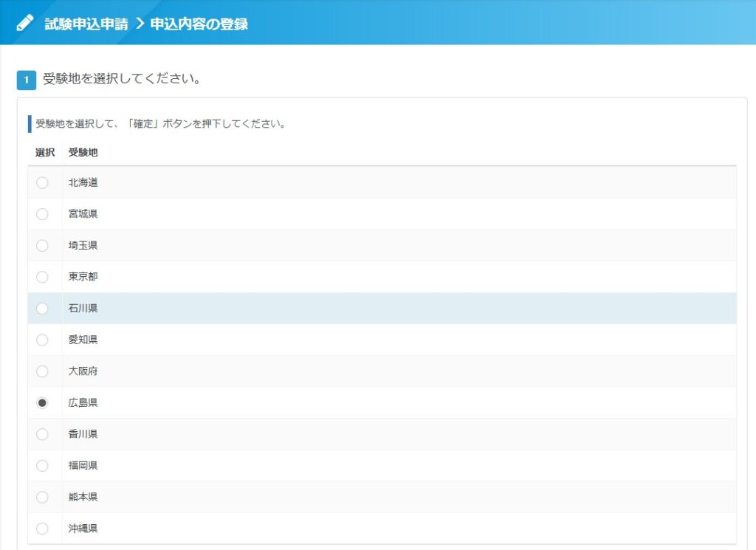Viewport: 756px width, 550px height.
Task: Click the breadcrumb chevron separator arrow
Action: (140, 24)
